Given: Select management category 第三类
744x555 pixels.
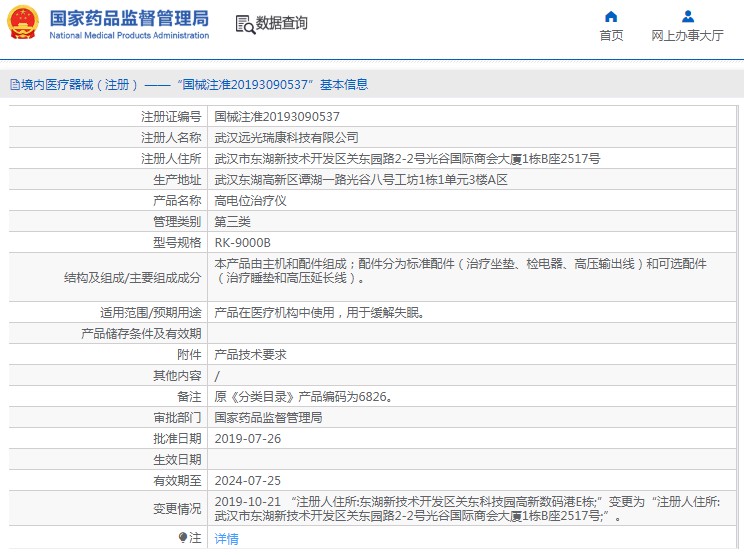Looking at the screenshot, I should point(232,222).
